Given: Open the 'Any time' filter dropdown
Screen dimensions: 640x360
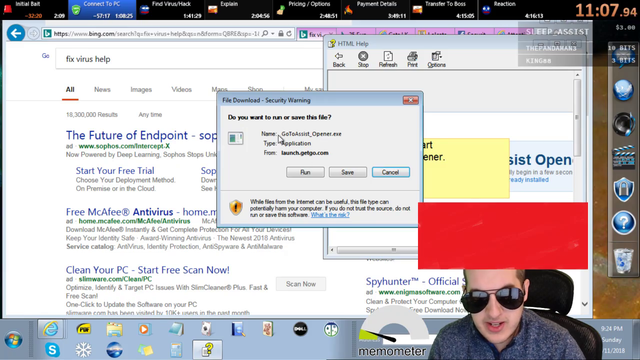Looking at the screenshot, I should pos(150,115).
